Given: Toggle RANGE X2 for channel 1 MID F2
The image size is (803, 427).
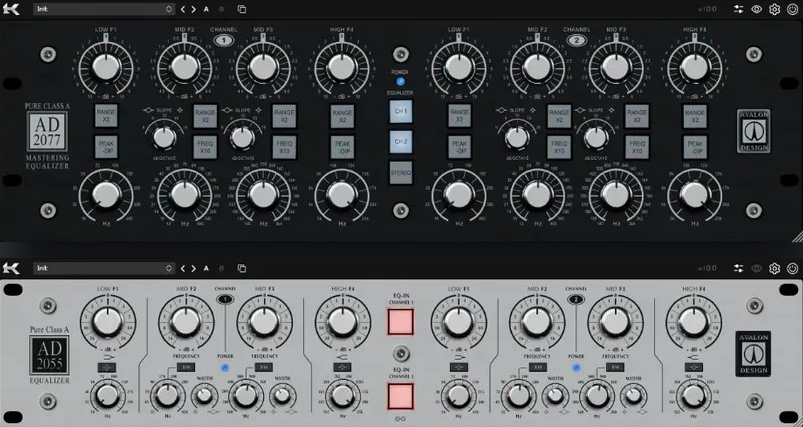Looking at the screenshot, I should pyautogui.click(x=205, y=116).
